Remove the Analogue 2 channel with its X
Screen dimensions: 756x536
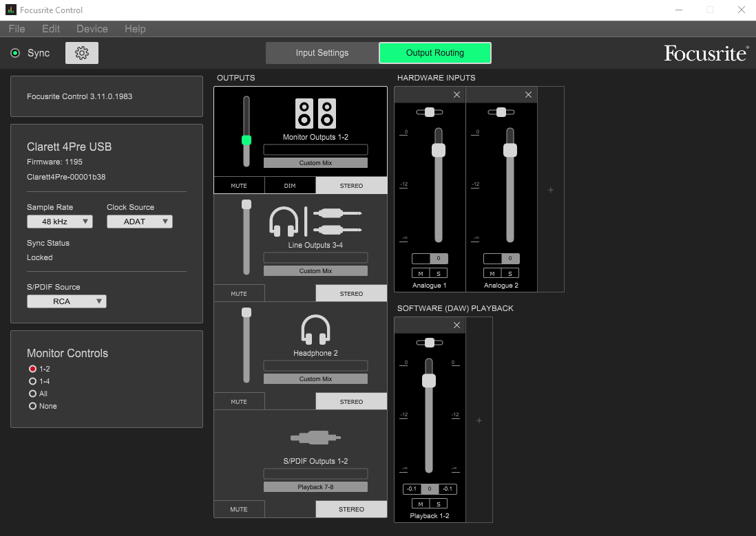528,95
